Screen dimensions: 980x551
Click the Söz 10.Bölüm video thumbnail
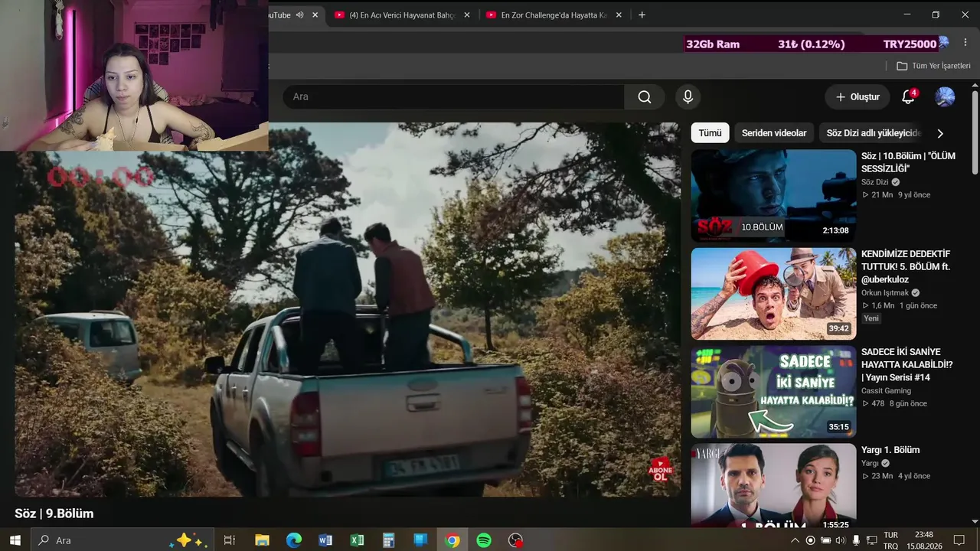(773, 195)
